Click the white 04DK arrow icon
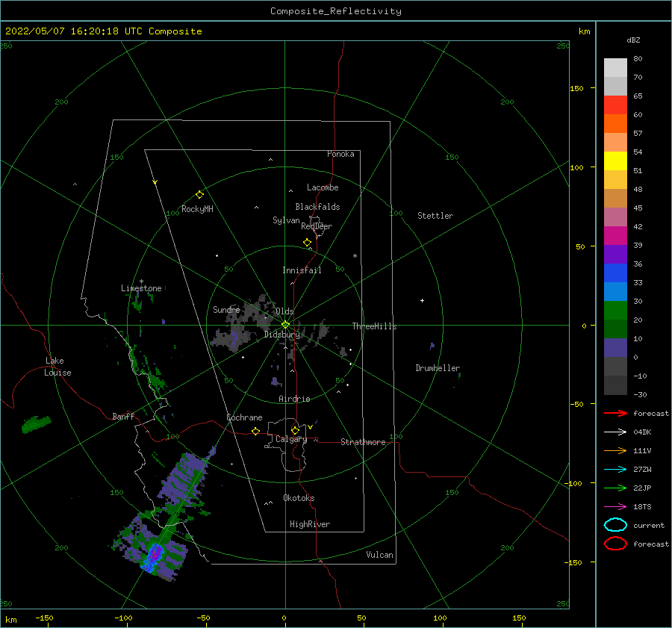The height and width of the screenshot is (628, 672). tap(615, 432)
